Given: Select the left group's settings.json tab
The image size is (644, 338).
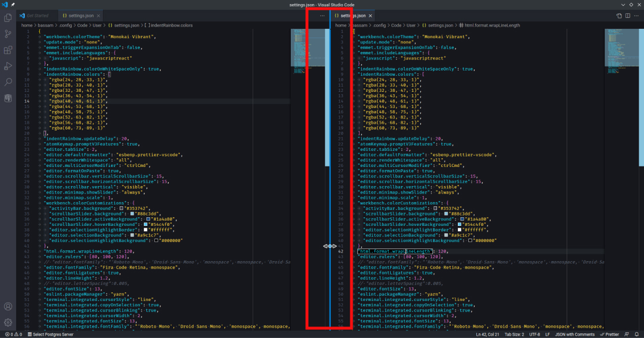Looking at the screenshot, I should (x=81, y=16).
